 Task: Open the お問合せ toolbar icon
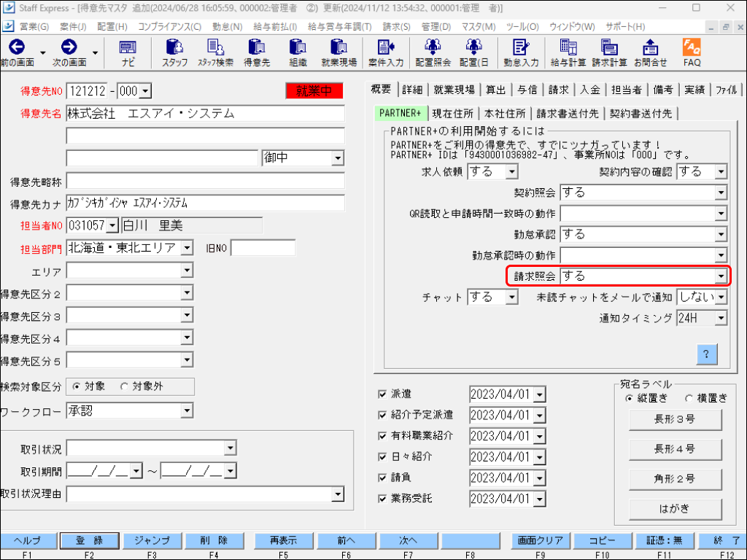point(650,52)
